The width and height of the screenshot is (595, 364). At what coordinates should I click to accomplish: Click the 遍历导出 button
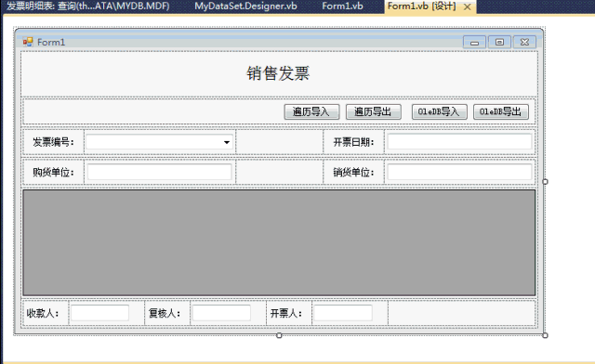point(373,111)
